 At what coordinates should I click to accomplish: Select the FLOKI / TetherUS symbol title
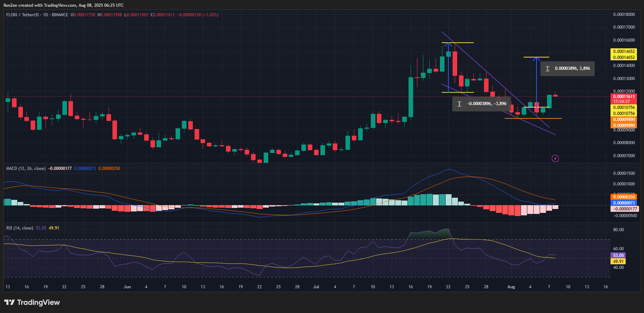[x=23, y=15]
